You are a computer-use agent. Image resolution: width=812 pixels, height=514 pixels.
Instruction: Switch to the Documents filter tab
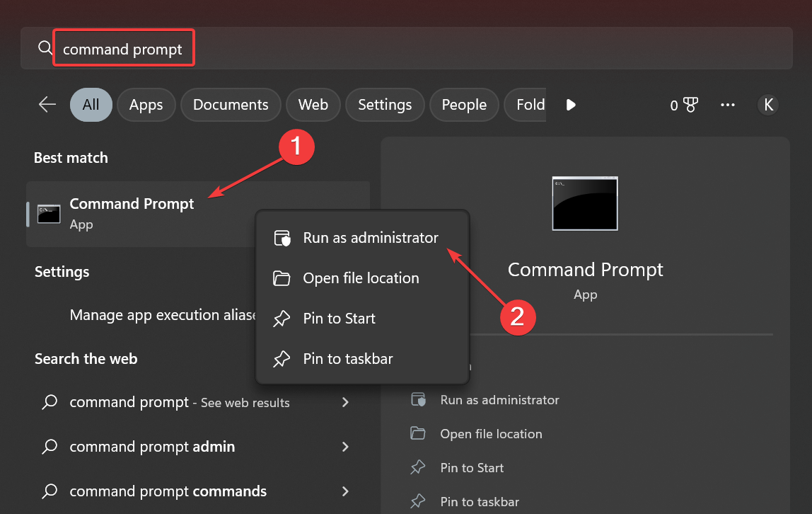231,105
